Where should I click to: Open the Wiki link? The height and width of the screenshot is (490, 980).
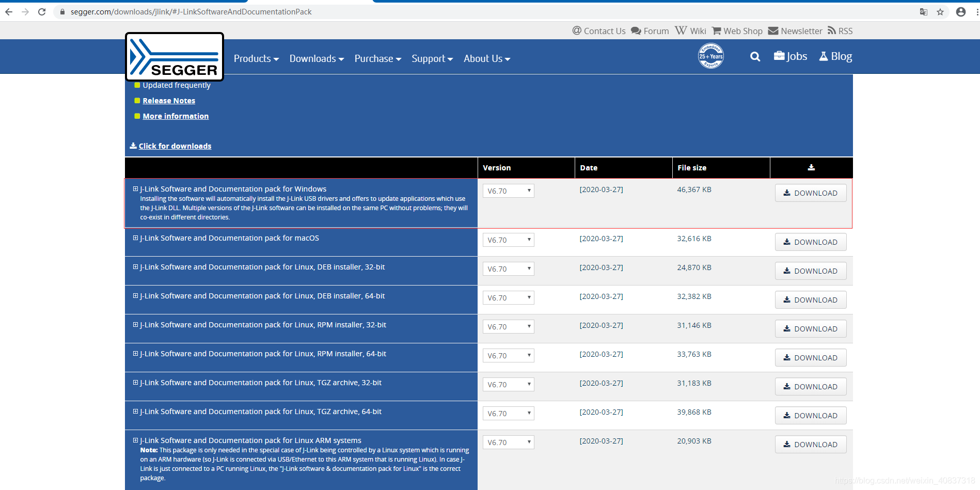coord(690,31)
